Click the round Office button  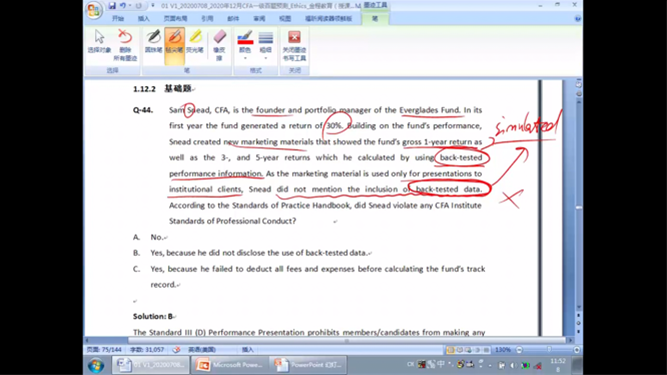tap(94, 10)
